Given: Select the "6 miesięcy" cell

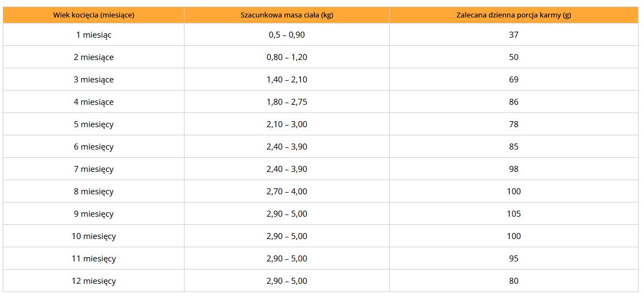Looking at the screenshot, I should [93, 147].
